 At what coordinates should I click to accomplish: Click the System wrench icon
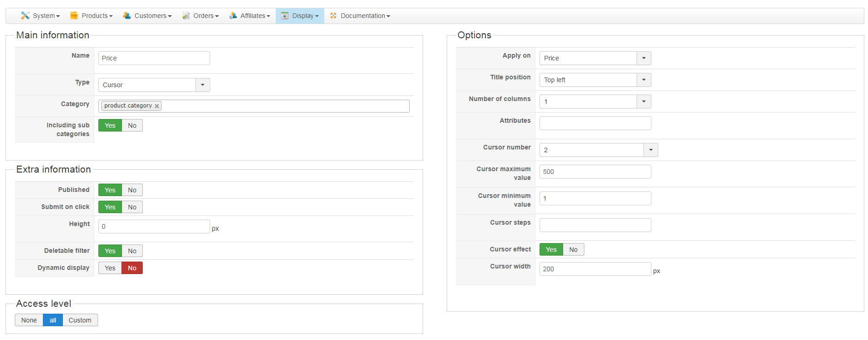click(25, 16)
